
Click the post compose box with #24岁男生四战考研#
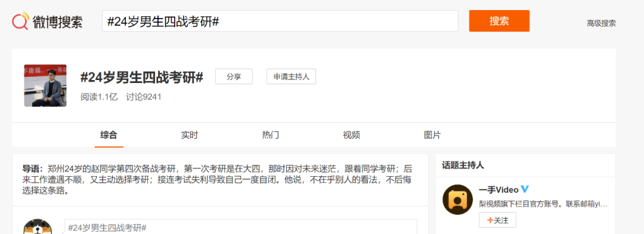click(241, 227)
